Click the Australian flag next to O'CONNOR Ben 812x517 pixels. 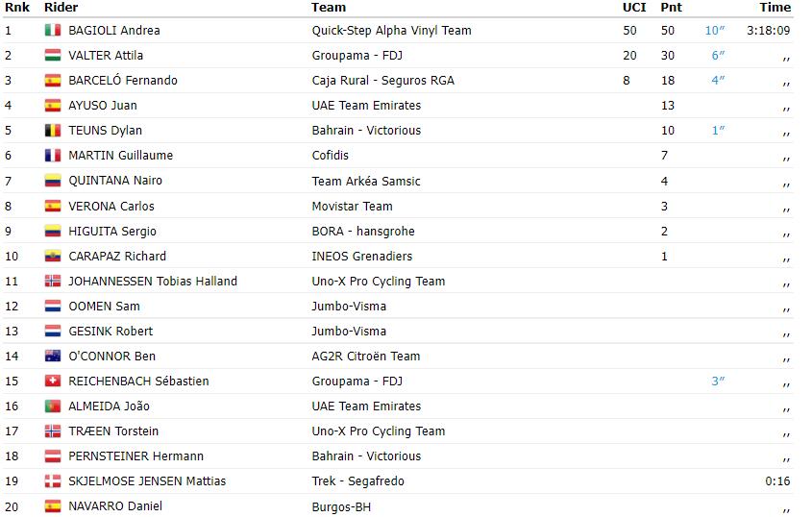52,356
